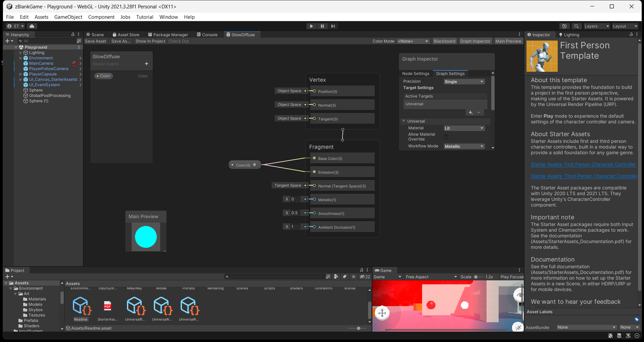Open the GameObject menu
The width and height of the screenshot is (644, 342).
coord(68,17)
